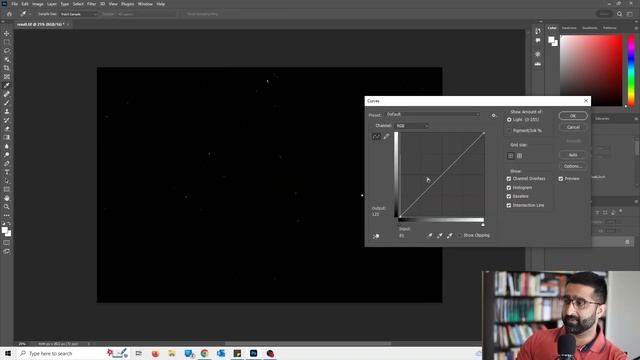Viewport: 640px width, 360px height.
Task: Select the Rectangle shape tool
Action: pyautogui.click(x=7, y=189)
